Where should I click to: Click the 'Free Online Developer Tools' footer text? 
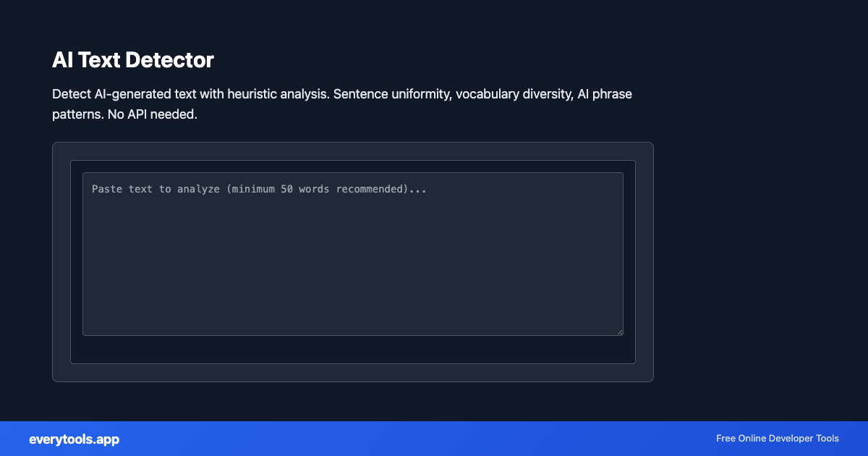coord(777,439)
